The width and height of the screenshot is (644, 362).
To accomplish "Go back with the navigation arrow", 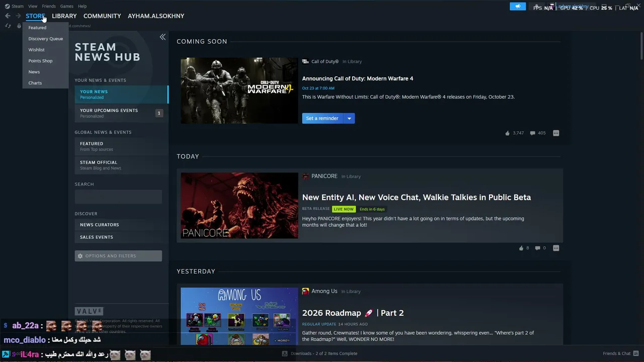I will click(8, 16).
